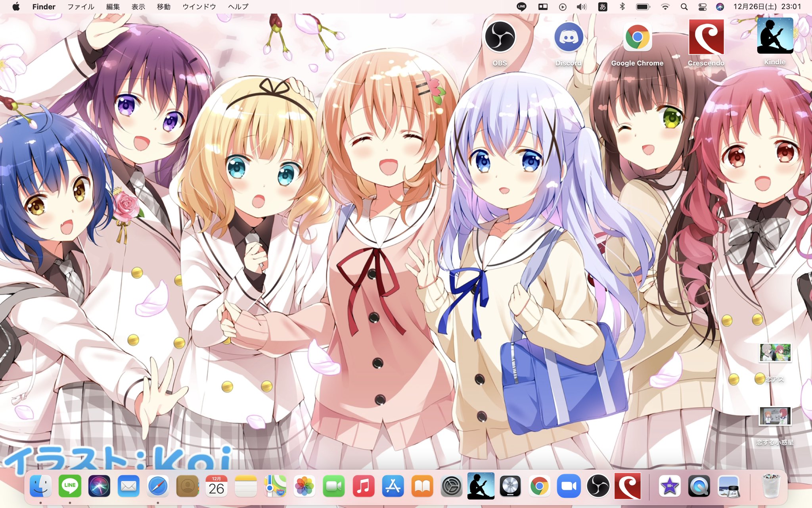Launch Google Chrome from the Dock
Screen dimensions: 812x508
[x=539, y=486]
